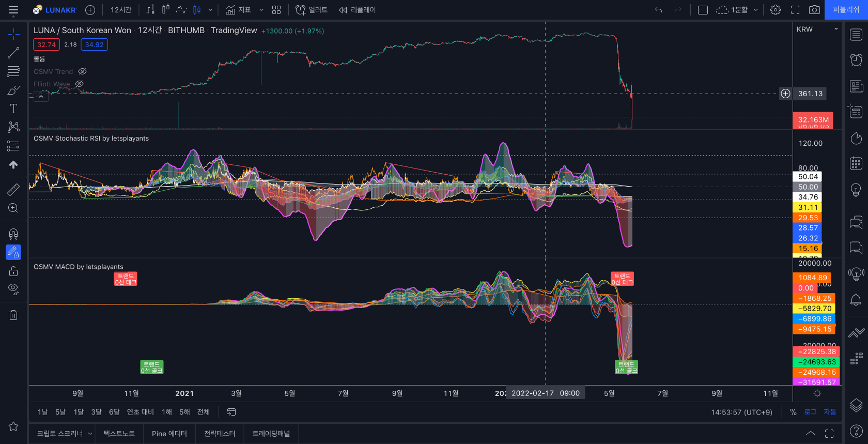The width and height of the screenshot is (868, 444).
Task: Open the favorites star toolbar icon
Action: pos(13,426)
